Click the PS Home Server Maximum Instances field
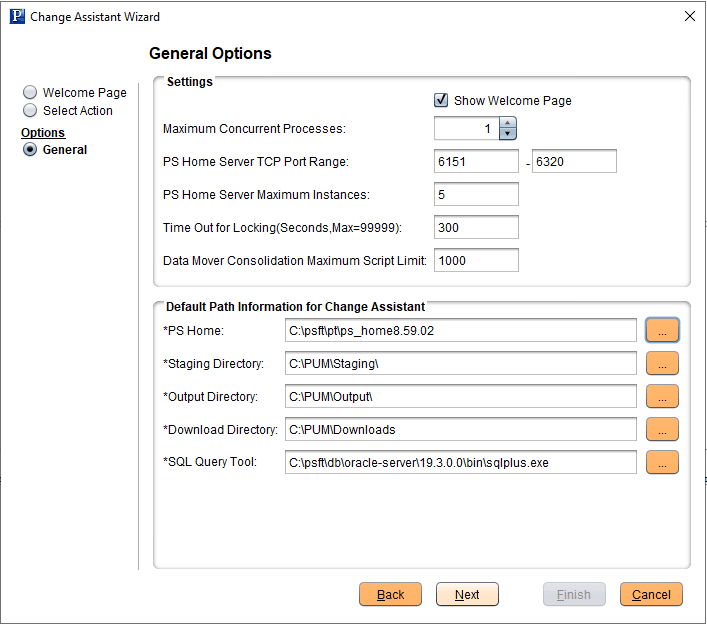 click(x=476, y=194)
